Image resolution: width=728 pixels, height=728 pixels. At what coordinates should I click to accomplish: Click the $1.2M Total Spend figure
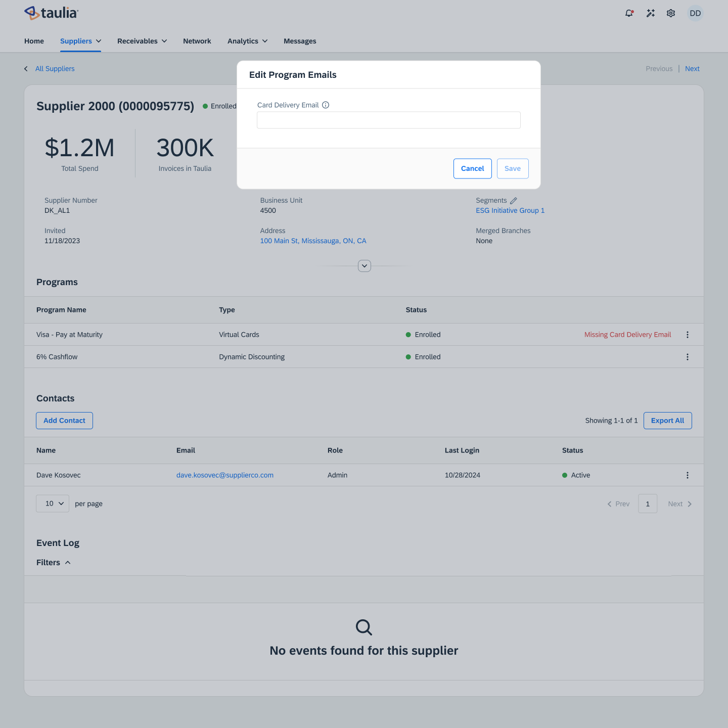[x=80, y=148]
